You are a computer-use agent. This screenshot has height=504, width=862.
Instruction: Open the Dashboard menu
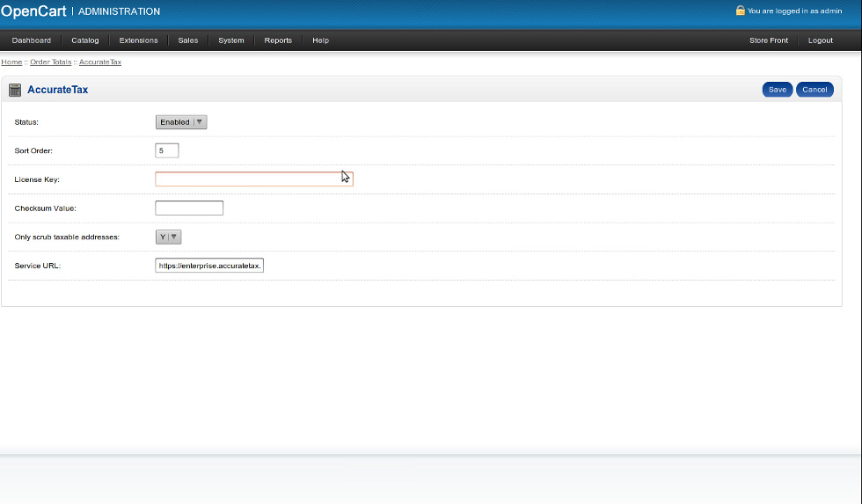pos(32,40)
